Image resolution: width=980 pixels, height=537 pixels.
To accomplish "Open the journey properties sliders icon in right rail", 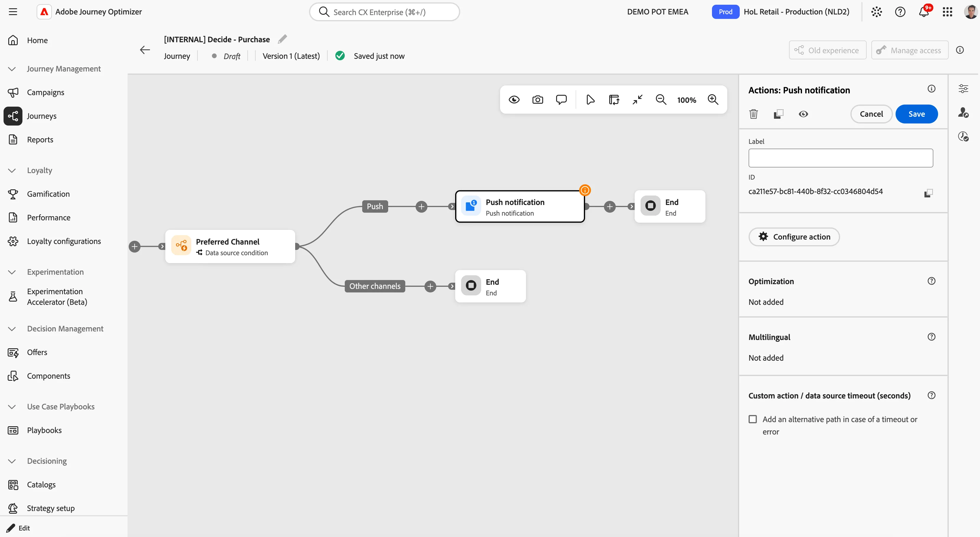I will click(x=963, y=89).
